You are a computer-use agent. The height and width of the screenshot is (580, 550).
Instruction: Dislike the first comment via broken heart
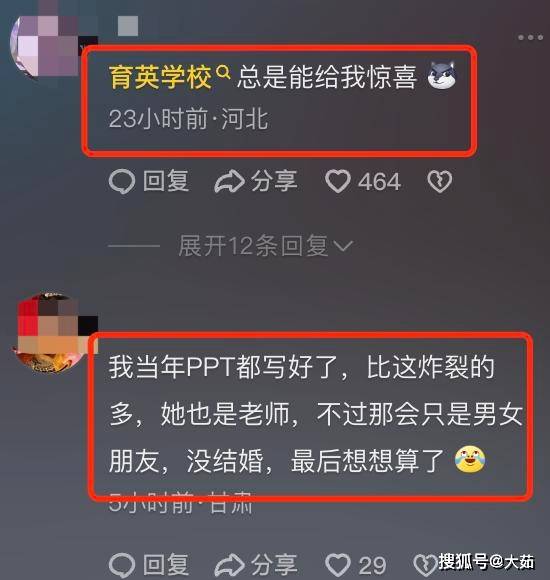click(439, 181)
